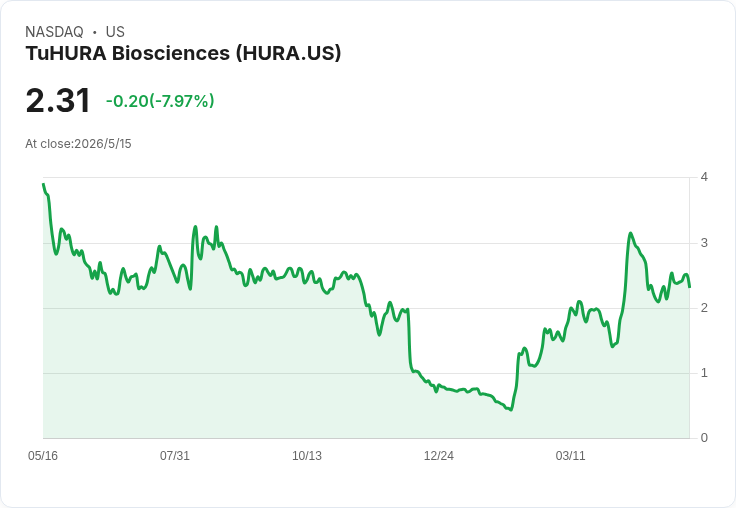Click the chart's starting peak near 4
736x508 pixels.
pos(43,184)
